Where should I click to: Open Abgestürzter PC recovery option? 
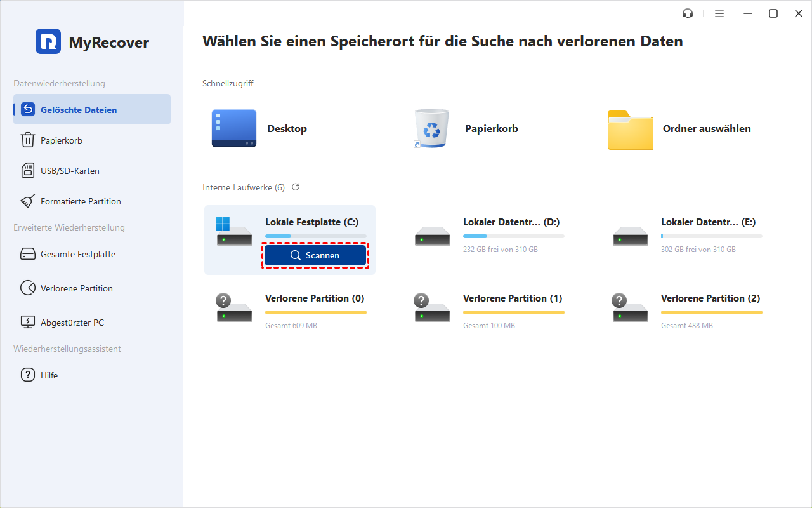click(x=72, y=323)
